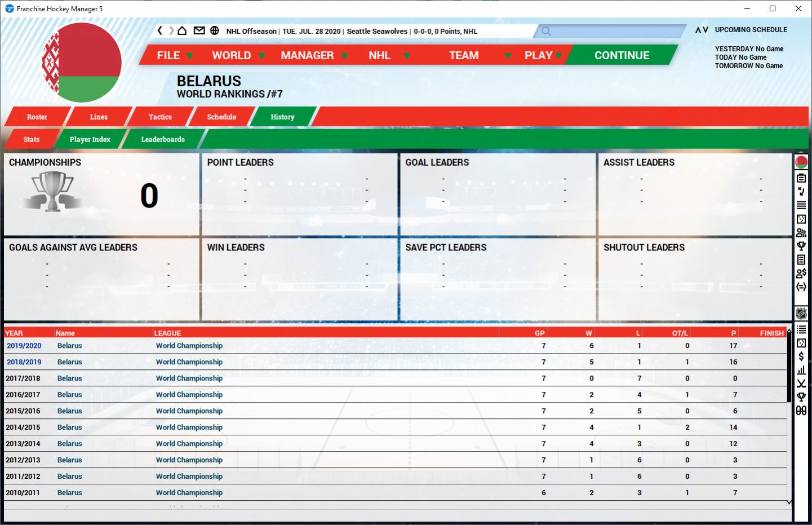Switch to the Schedule tab
The image size is (812, 525).
(221, 117)
